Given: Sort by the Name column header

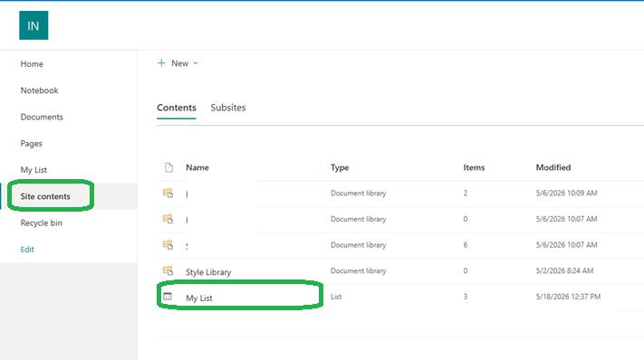Looking at the screenshot, I should coord(197,167).
